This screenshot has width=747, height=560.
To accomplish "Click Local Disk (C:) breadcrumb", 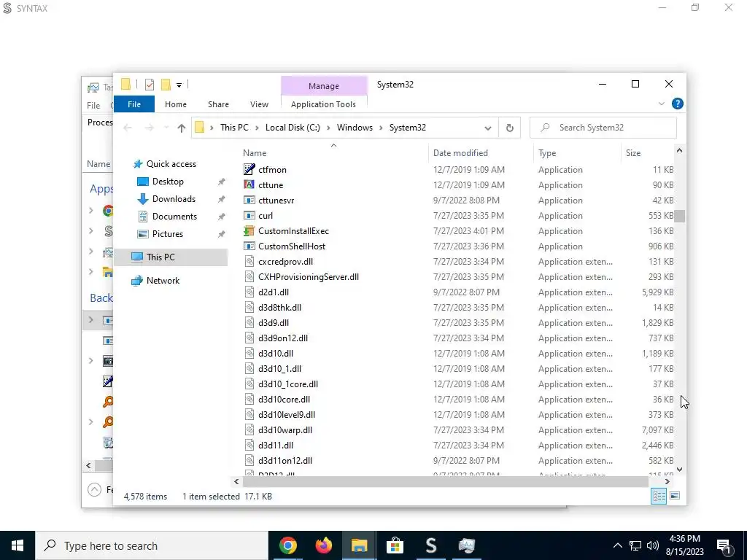I will 293,128.
